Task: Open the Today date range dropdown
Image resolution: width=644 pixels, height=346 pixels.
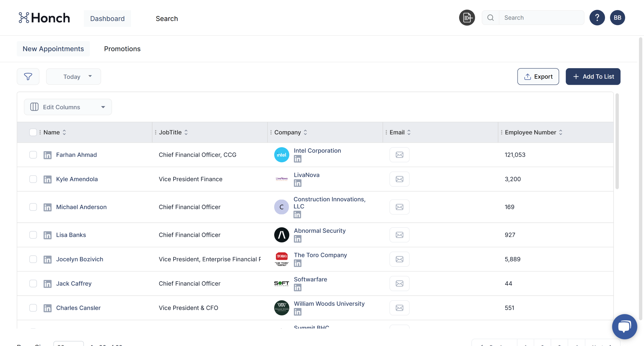Action: coord(73,76)
